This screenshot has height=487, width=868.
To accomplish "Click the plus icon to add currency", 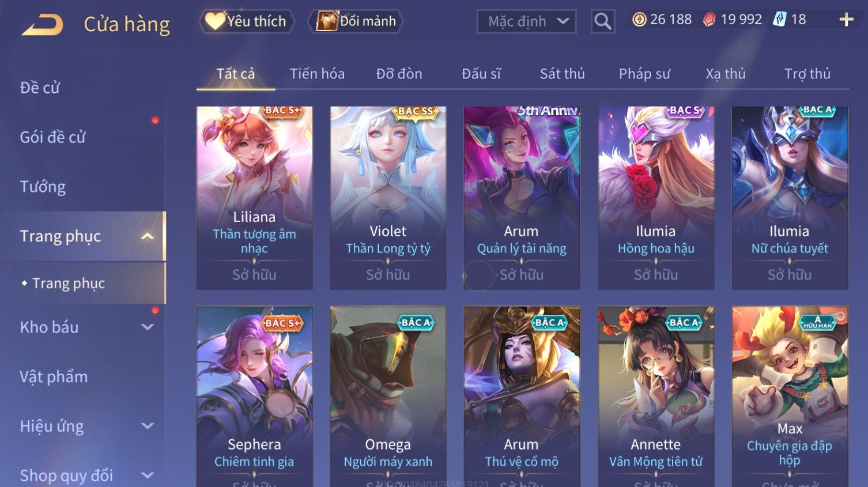I will click(846, 20).
